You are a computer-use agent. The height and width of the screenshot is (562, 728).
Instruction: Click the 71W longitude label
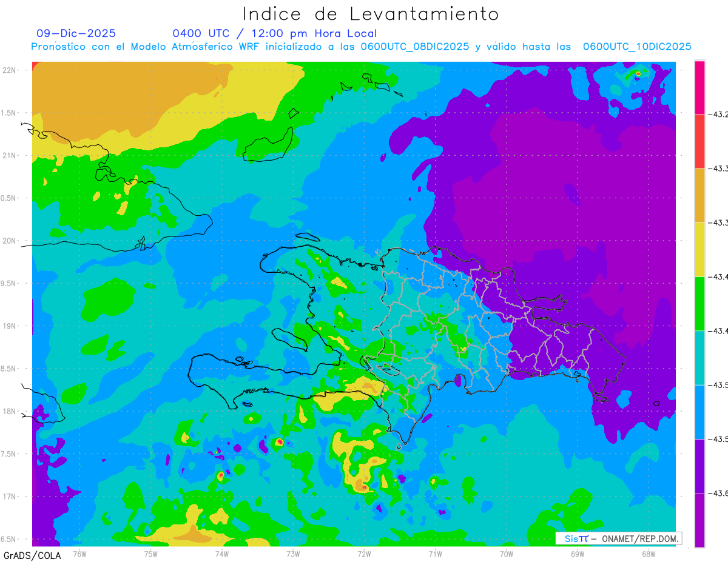coord(435,554)
